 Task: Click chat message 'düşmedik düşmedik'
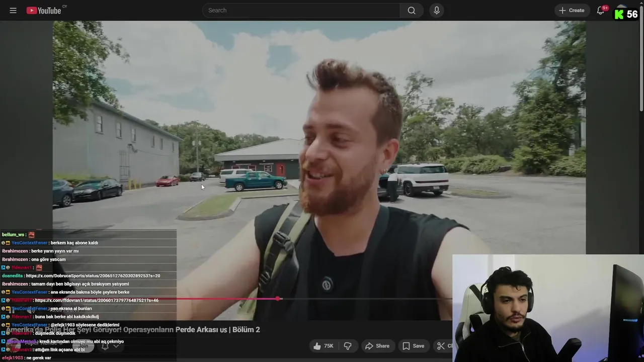click(55, 333)
